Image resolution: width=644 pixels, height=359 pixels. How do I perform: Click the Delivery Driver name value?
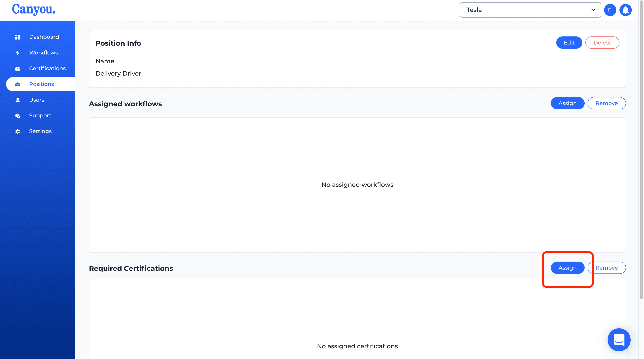(x=118, y=74)
